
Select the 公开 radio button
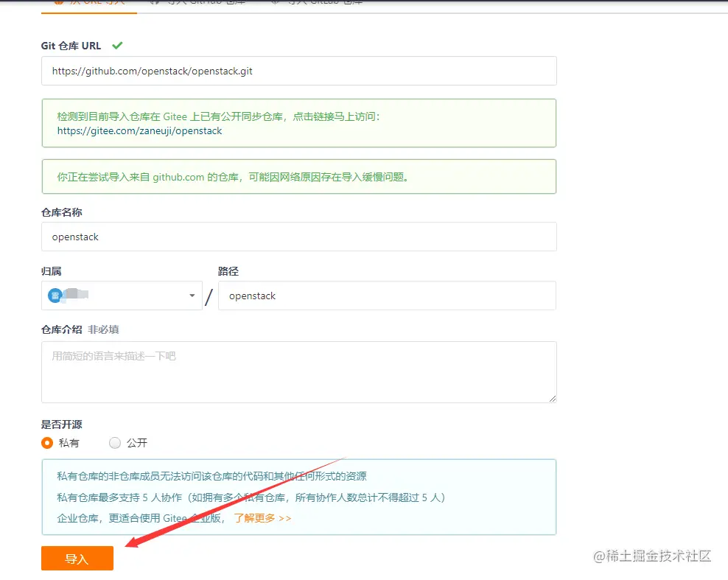coord(115,443)
